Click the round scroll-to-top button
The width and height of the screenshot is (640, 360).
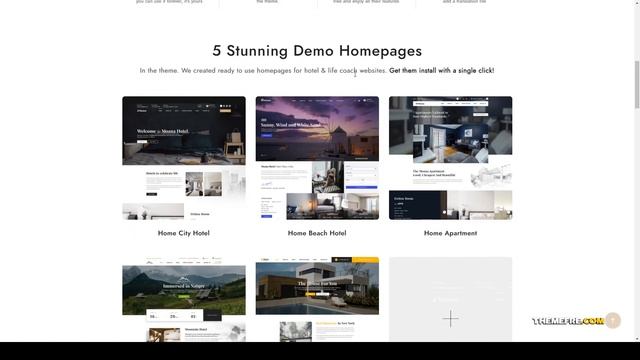click(613, 320)
